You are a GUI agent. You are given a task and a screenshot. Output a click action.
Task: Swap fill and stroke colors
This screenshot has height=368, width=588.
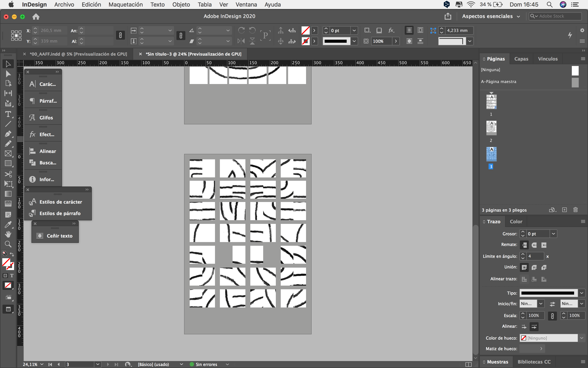tap(12, 254)
